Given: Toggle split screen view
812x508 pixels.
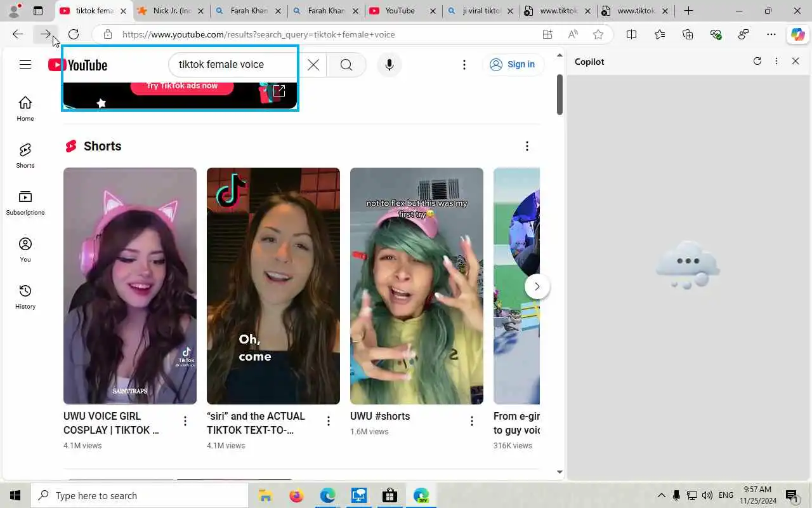Looking at the screenshot, I should [631, 34].
